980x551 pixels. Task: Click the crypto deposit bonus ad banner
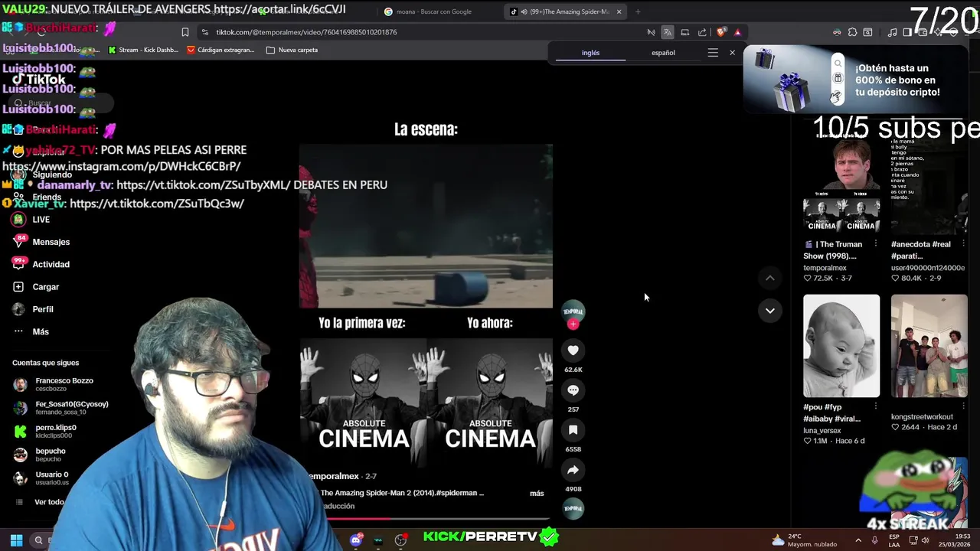point(855,80)
